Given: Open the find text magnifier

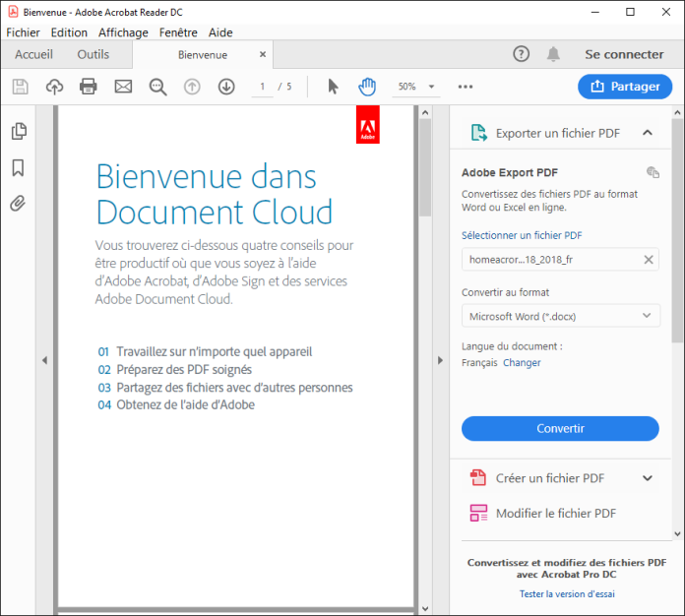Looking at the screenshot, I should (157, 87).
